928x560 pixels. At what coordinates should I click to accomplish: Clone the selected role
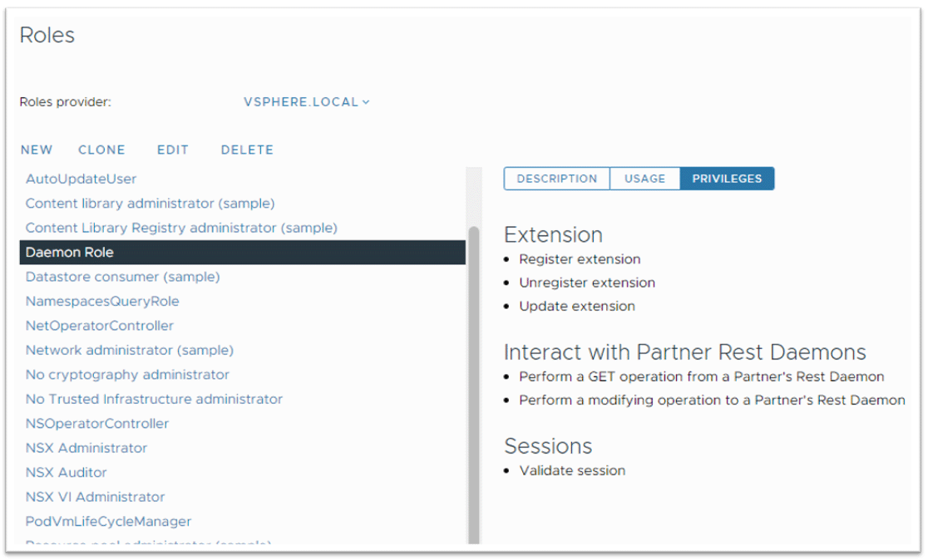pos(101,150)
